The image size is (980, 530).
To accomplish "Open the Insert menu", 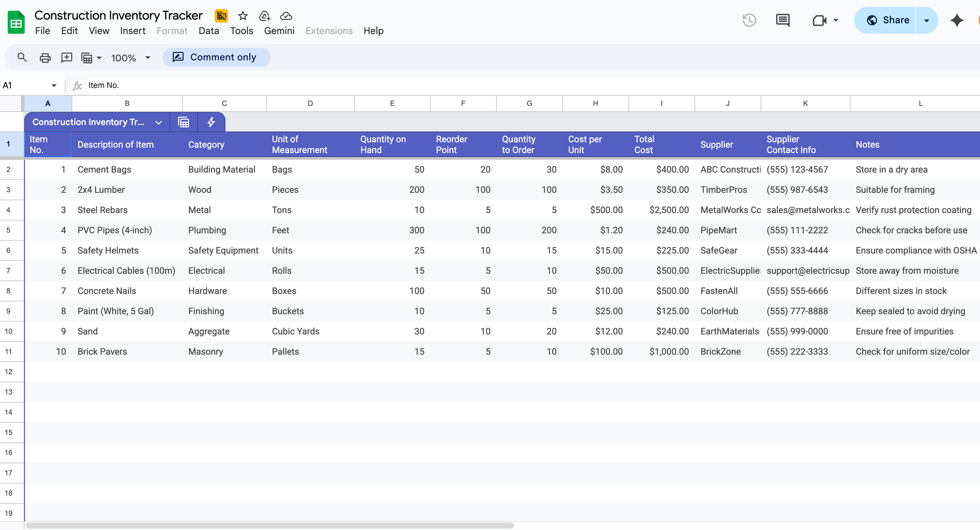I will pos(132,31).
